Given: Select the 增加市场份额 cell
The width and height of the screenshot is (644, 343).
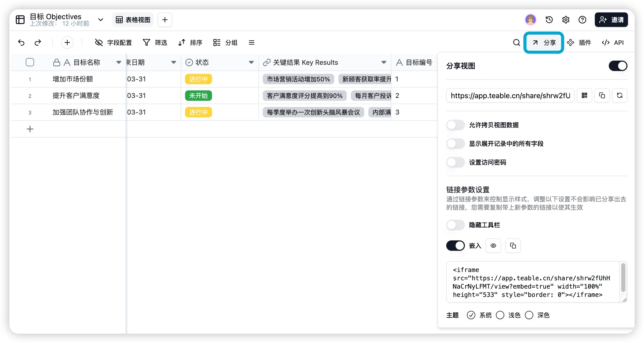Looking at the screenshot, I should coord(87,79).
